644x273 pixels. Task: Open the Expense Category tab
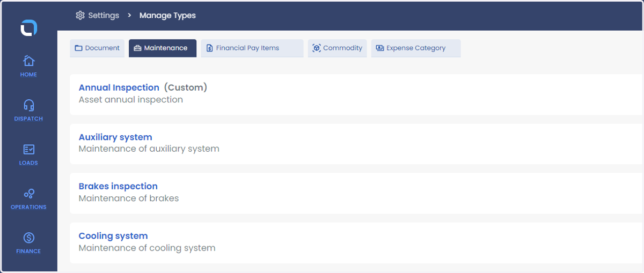click(x=416, y=48)
